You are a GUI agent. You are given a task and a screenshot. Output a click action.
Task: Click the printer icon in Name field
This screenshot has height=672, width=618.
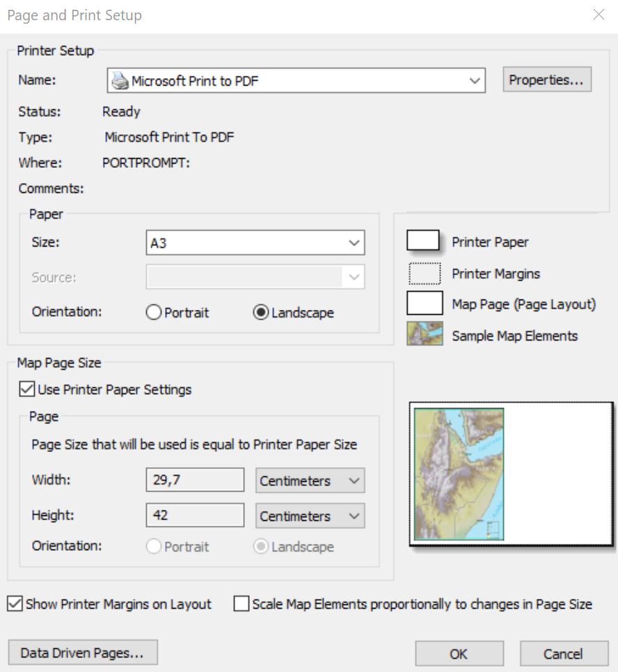120,81
